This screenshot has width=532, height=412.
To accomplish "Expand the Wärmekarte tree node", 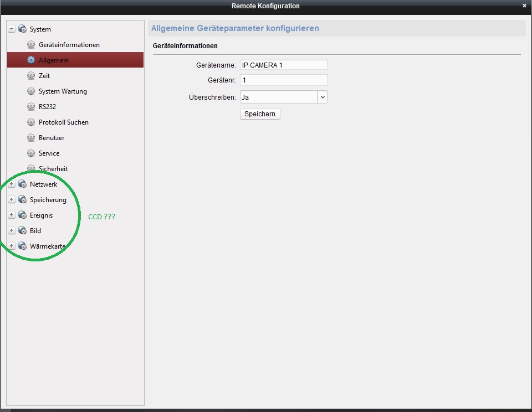I will pos(12,246).
